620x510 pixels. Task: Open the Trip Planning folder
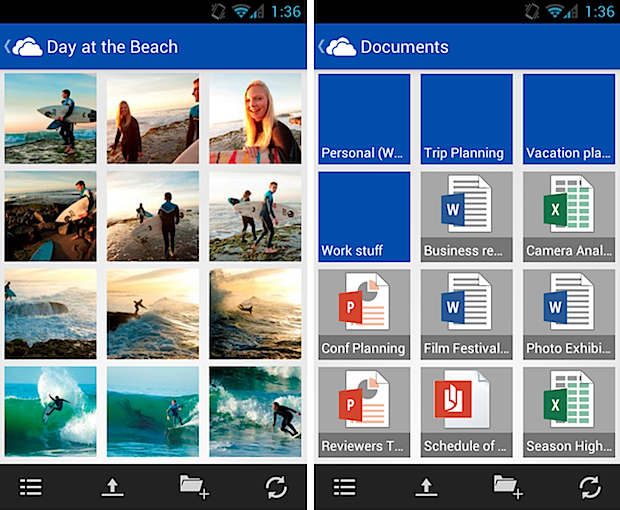click(x=466, y=118)
